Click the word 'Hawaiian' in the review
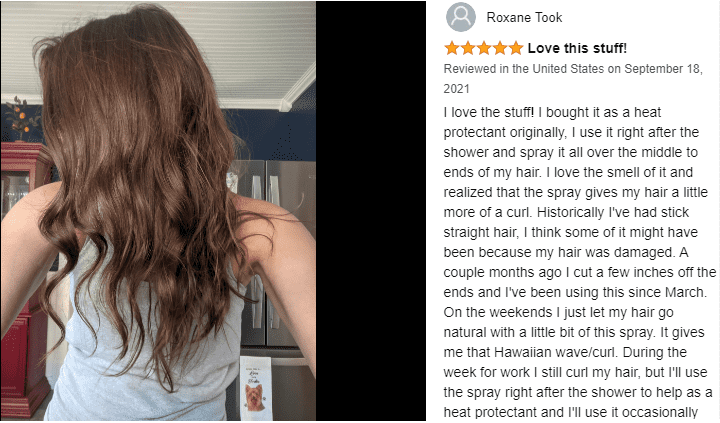Viewport: 720px width, 423px height. click(523, 352)
